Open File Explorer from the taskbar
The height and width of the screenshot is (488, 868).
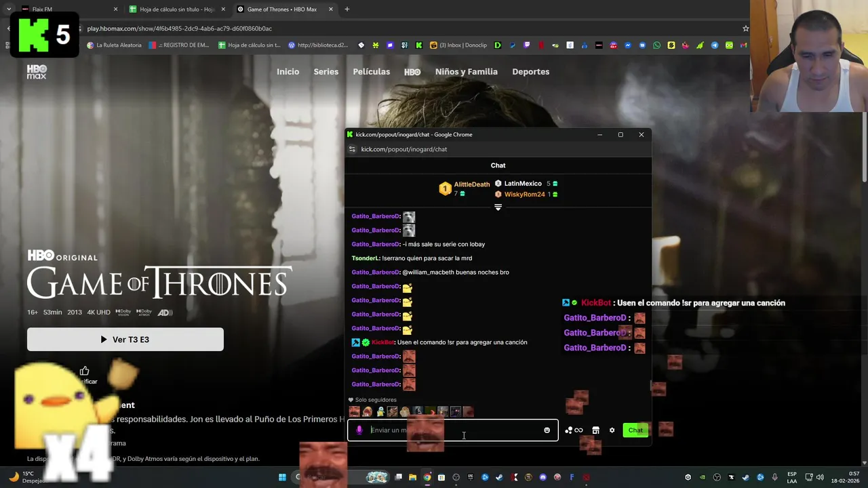(x=412, y=477)
